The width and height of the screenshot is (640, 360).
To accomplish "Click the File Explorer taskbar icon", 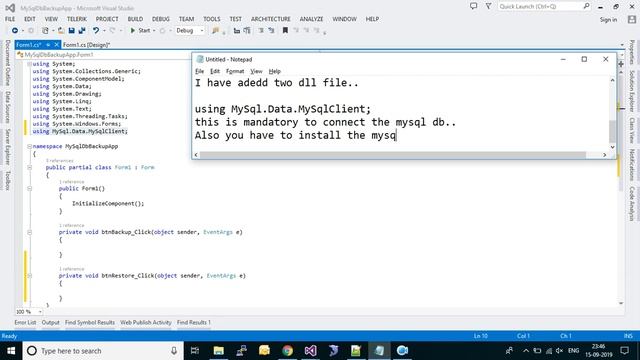I will pos(219,351).
